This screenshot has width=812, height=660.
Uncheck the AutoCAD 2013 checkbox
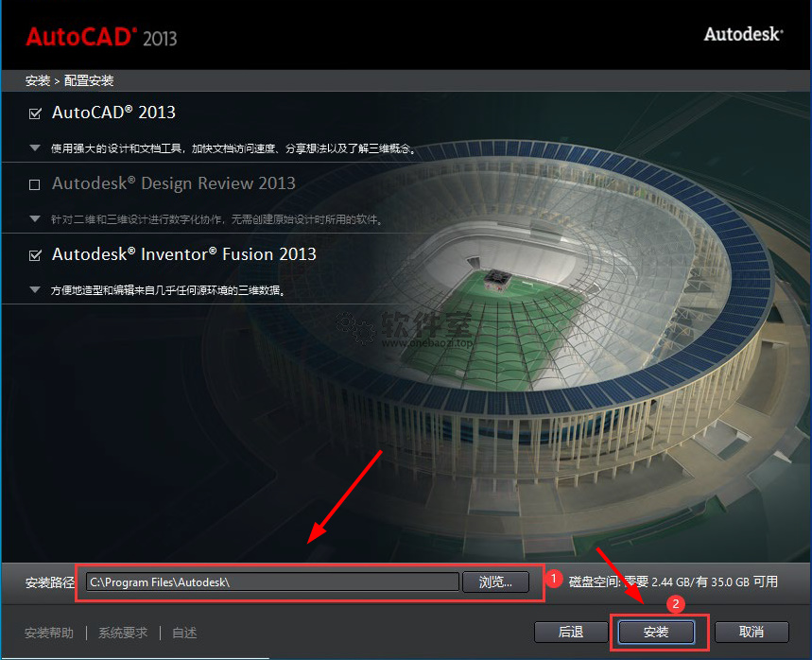click(x=35, y=113)
